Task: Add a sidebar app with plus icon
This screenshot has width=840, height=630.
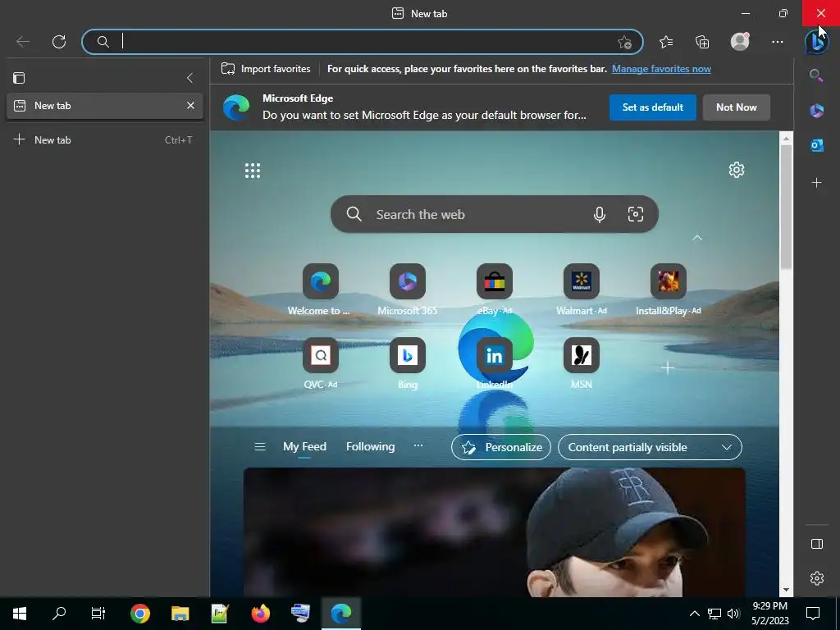Action: [x=816, y=183]
